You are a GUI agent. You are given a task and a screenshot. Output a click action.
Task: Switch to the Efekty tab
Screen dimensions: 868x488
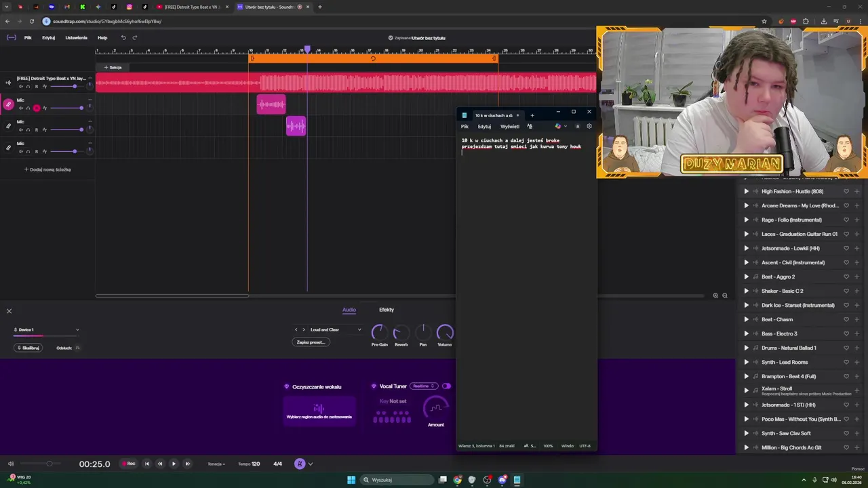click(x=387, y=310)
